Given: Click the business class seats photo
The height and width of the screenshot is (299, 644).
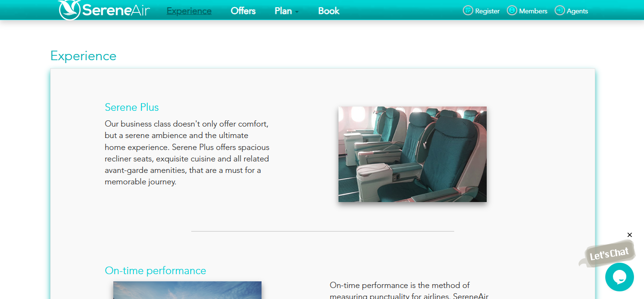Looking at the screenshot, I should 412,154.
